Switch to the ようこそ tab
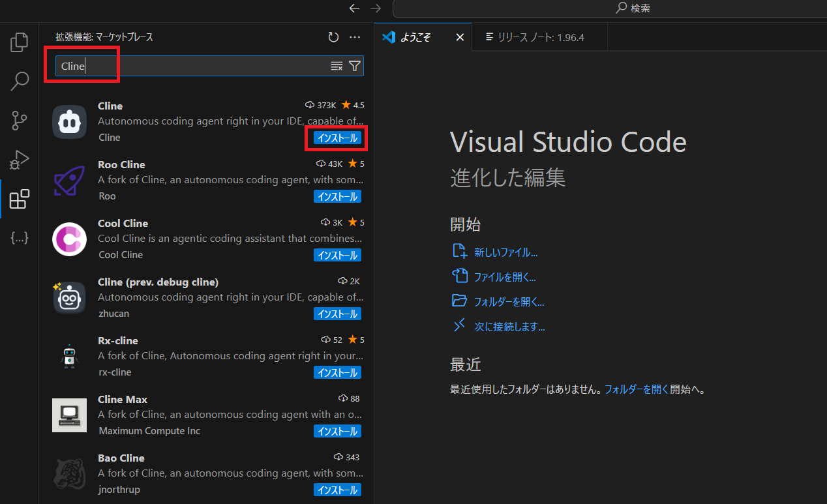This screenshot has width=827, height=504. pyautogui.click(x=415, y=37)
